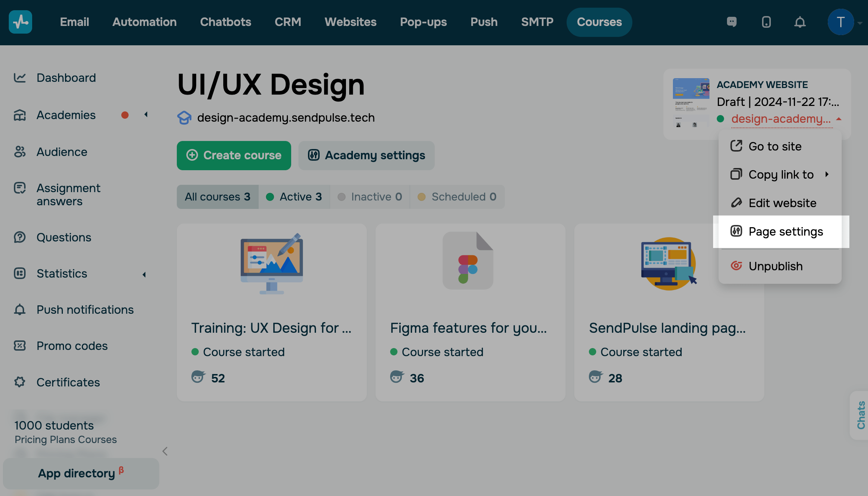868x496 pixels.
Task: Click the SendPulse logo icon
Action: (20, 22)
